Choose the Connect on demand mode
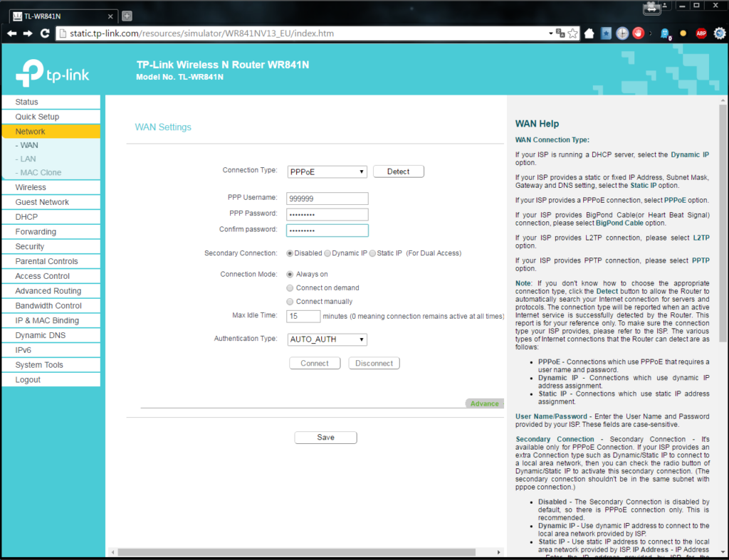The width and height of the screenshot is (729, 560). pyautogui.click(x=290, y=288)
